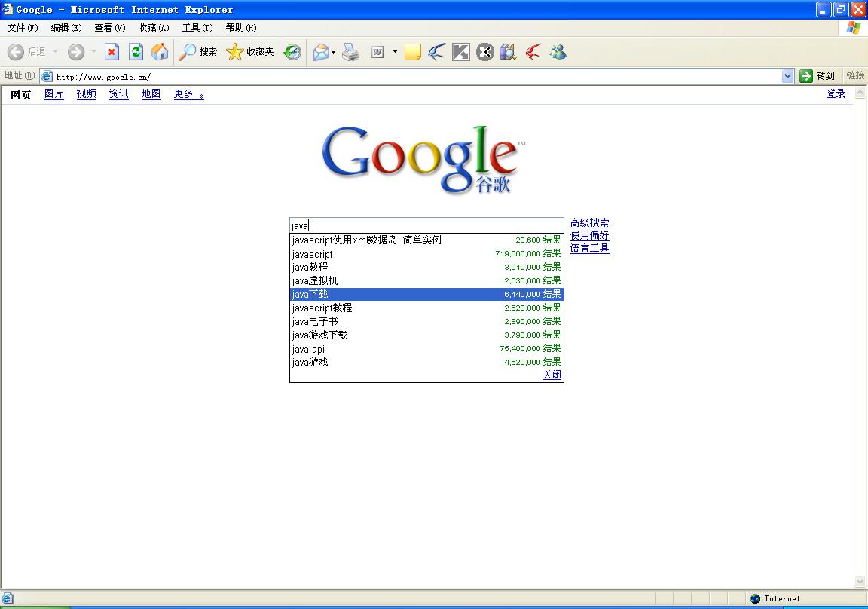
Task: Click the Google search input field
Action: click(x=426, y=225)
